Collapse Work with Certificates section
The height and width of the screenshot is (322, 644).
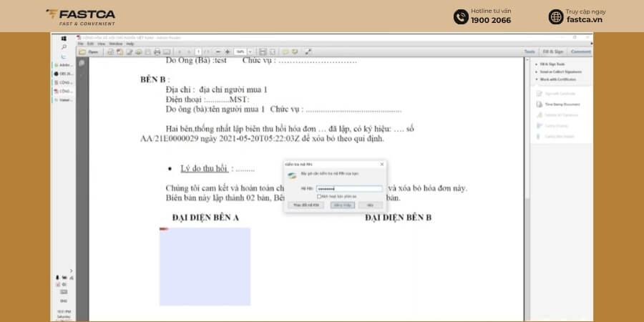[x=555, y=79]
